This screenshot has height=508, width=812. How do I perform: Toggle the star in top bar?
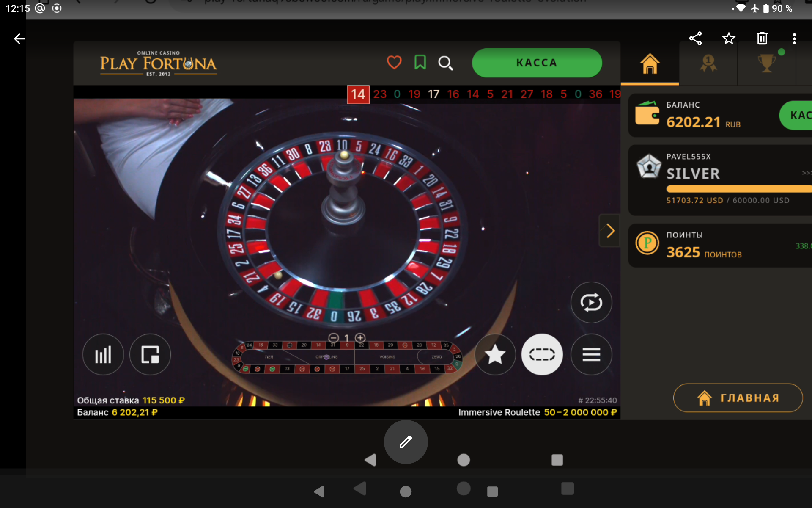(x=728, y=39)
